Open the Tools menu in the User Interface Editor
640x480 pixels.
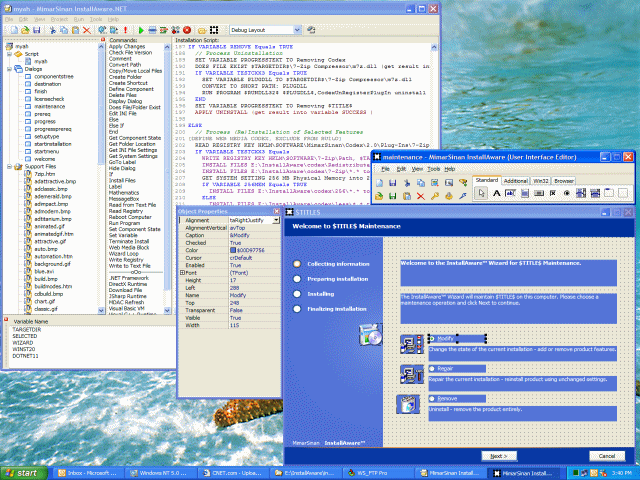(x=433, y=169)
